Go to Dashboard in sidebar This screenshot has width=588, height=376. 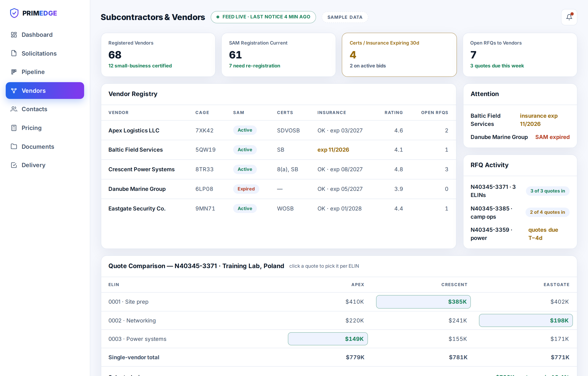click(x=45, y=35)
